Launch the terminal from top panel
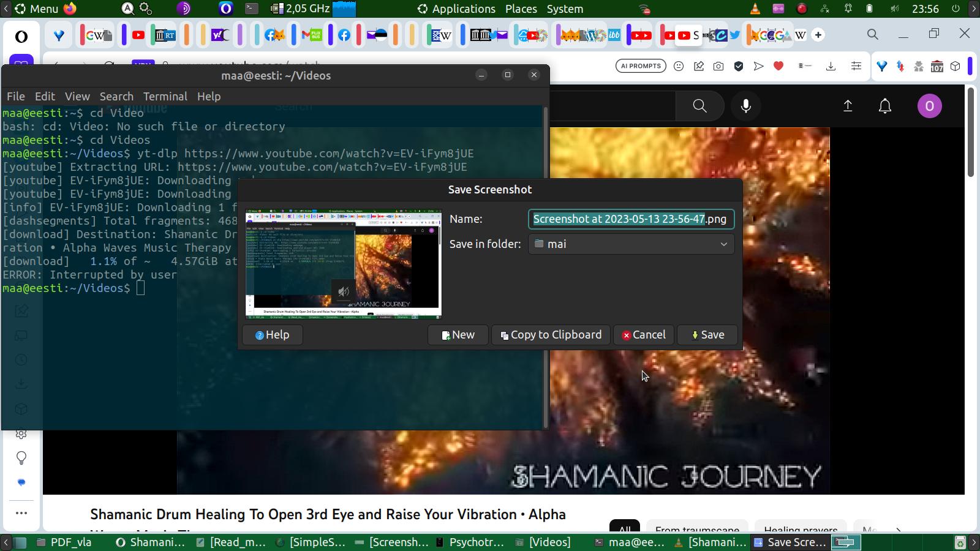Image resolution: width=980 pixels, height=551 pixels. (252, 9)
